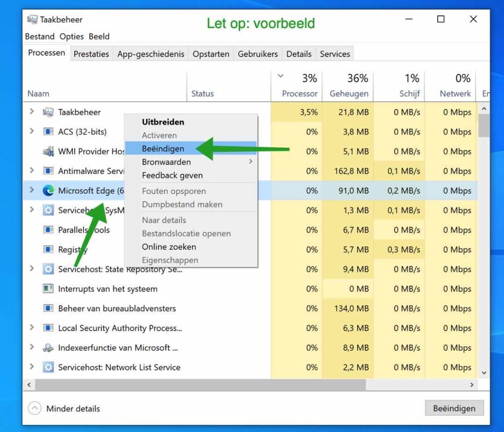The image size is (504, 432).
Task: Switch to the Prestaties tab
Action: (x=91, y=54)
